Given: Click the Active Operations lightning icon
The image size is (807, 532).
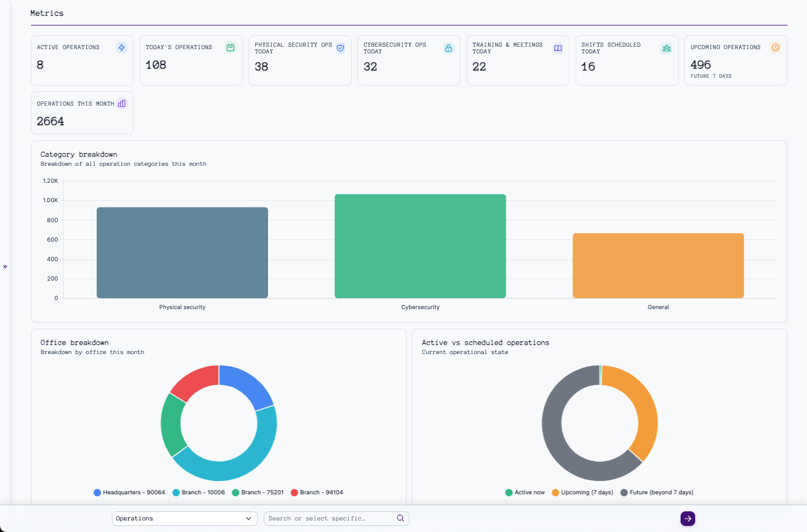Looking at the screenshot, I should 122,47.
